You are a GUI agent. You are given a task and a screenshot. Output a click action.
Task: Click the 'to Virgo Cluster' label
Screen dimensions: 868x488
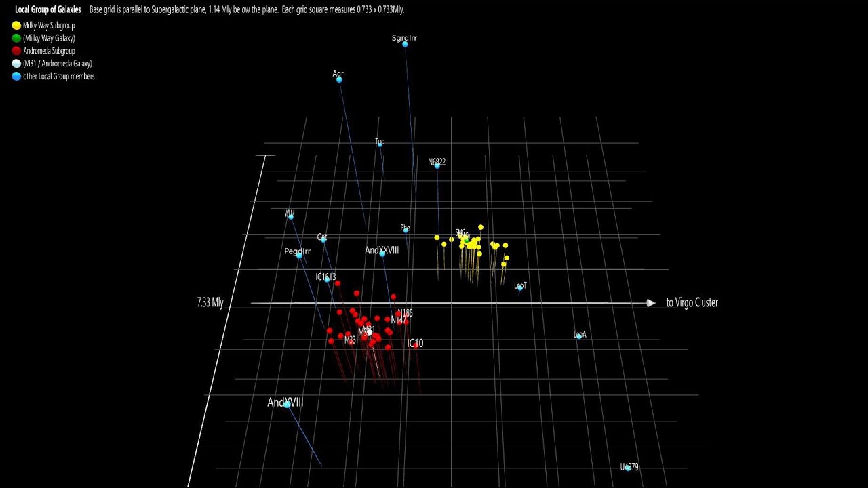(692, 303)
